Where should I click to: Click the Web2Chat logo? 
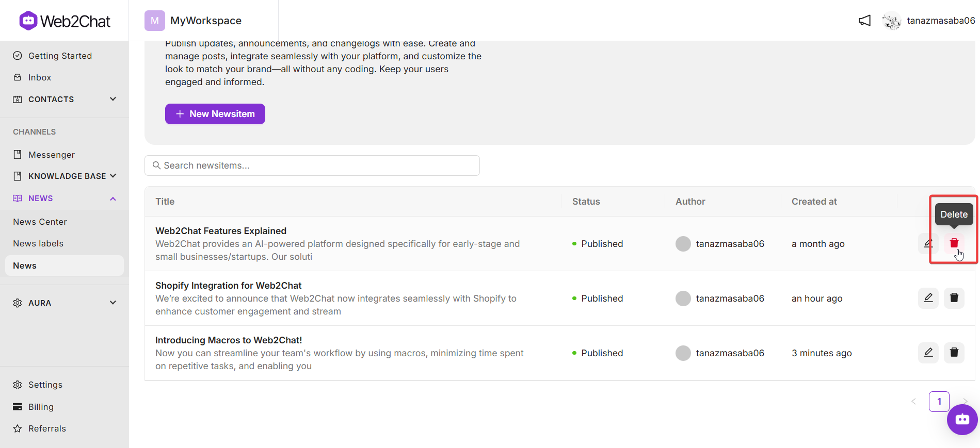[65, 21]
